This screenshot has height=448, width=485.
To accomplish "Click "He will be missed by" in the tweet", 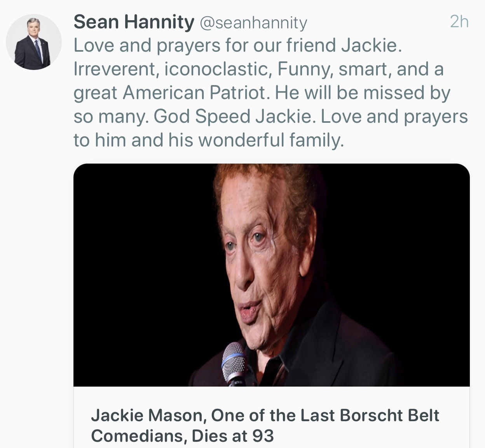I will 363,93.
